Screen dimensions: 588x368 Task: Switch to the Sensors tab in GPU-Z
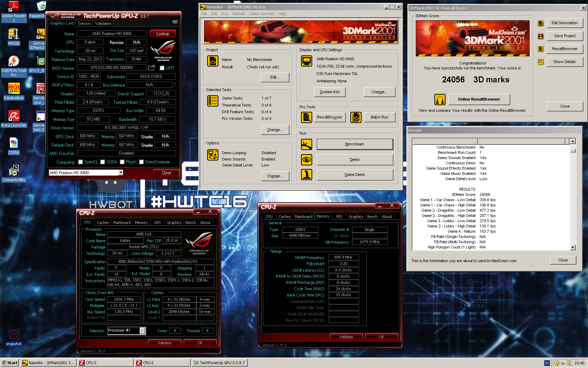click(84, 23)
